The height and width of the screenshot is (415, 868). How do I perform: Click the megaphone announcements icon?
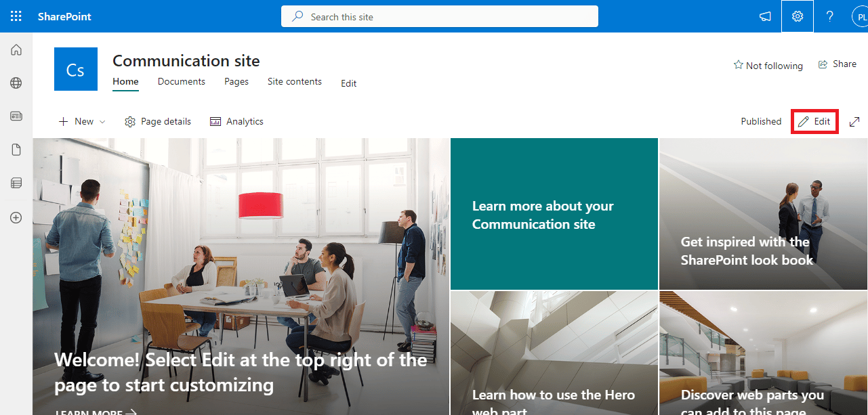click(x=765, y=16)
